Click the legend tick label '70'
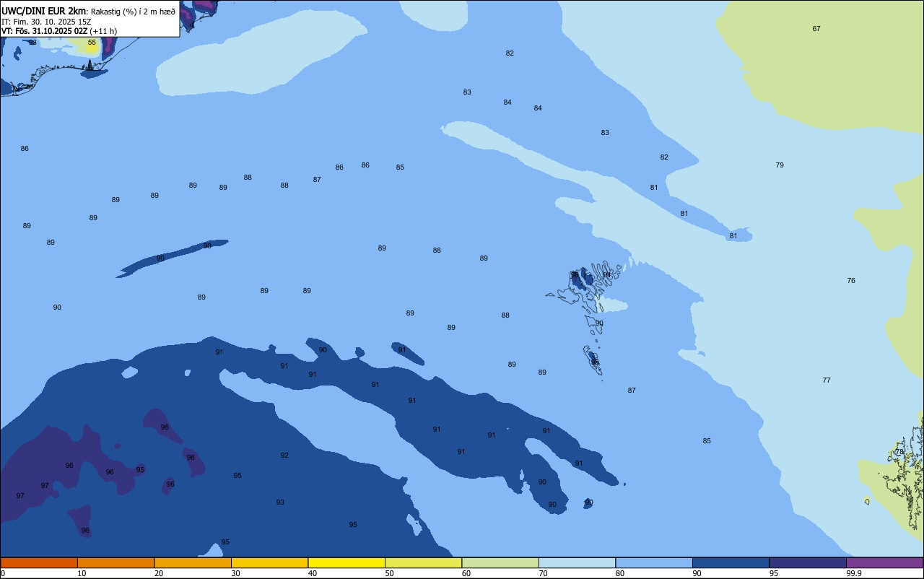Screen dimensions: 924x579 tap(543, 573)
